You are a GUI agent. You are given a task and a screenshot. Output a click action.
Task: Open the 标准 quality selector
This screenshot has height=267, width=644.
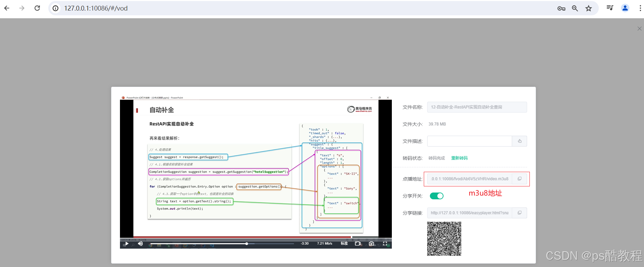point(344,244)
